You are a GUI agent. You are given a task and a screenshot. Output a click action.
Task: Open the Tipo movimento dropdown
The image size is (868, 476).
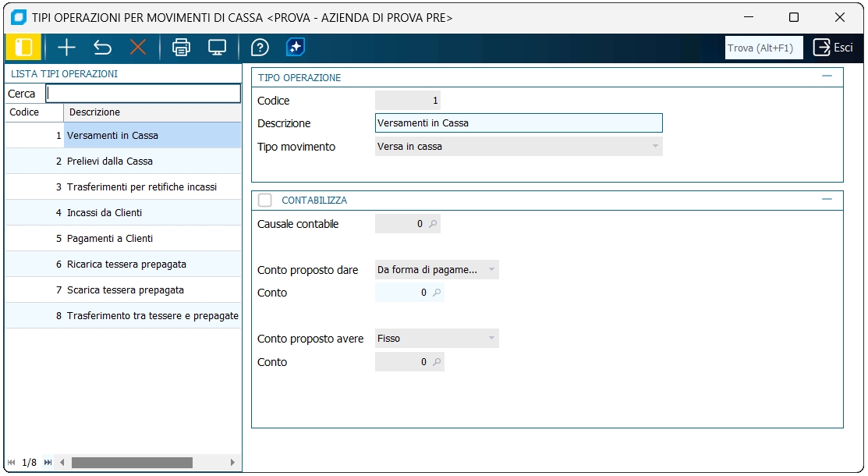[655, 146]
